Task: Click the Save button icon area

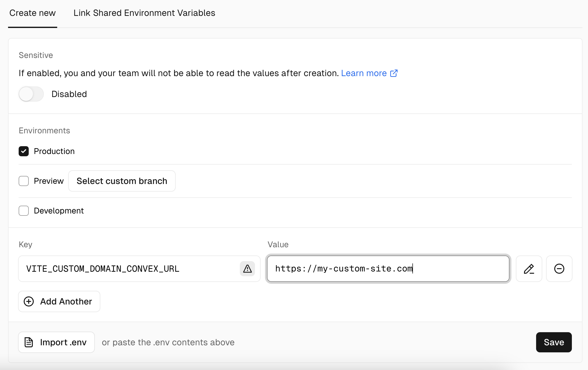Action: pyautogui.click(x=553, y=342)
